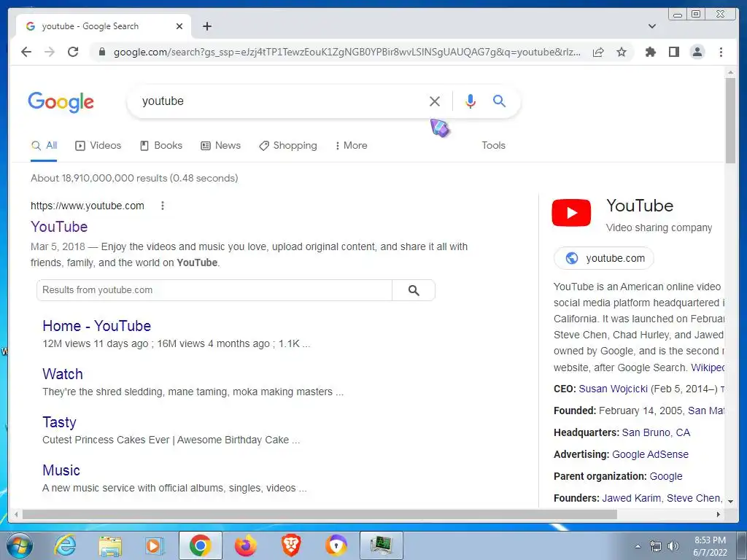Open the Extensions puzzle icon
Image resolution: width=747 pixels, height=560 pixels.
click(650, 52)
